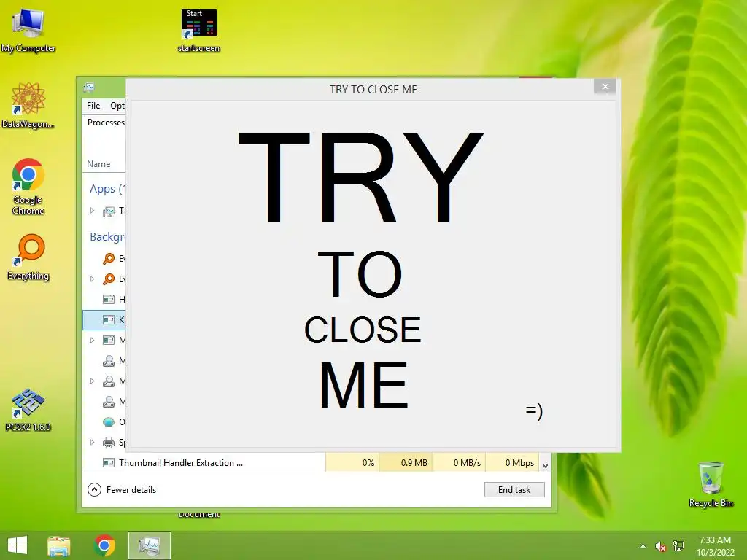
Task: Collapse view using Fewer details chevron
Action: pyautogui.click(x=94, y=489)
